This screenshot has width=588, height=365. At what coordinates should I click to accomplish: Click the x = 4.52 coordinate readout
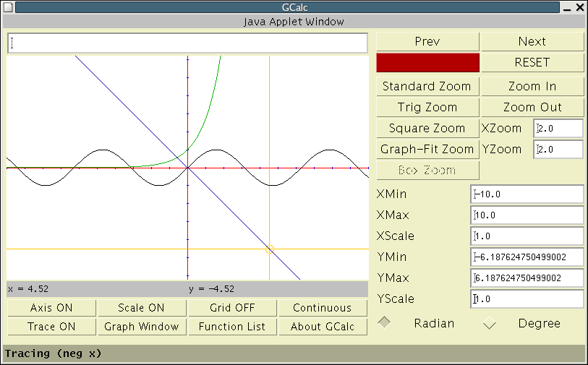pos(28,289)
